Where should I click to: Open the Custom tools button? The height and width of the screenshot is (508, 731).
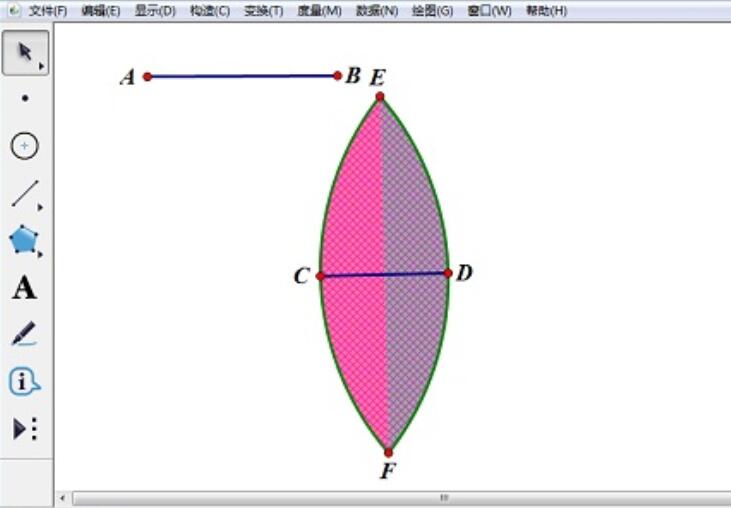pyautogui.click(x=24, y=429)
